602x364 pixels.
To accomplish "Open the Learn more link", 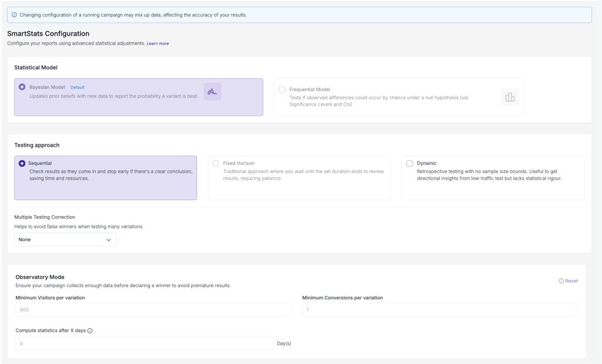I will pos(158,43).
